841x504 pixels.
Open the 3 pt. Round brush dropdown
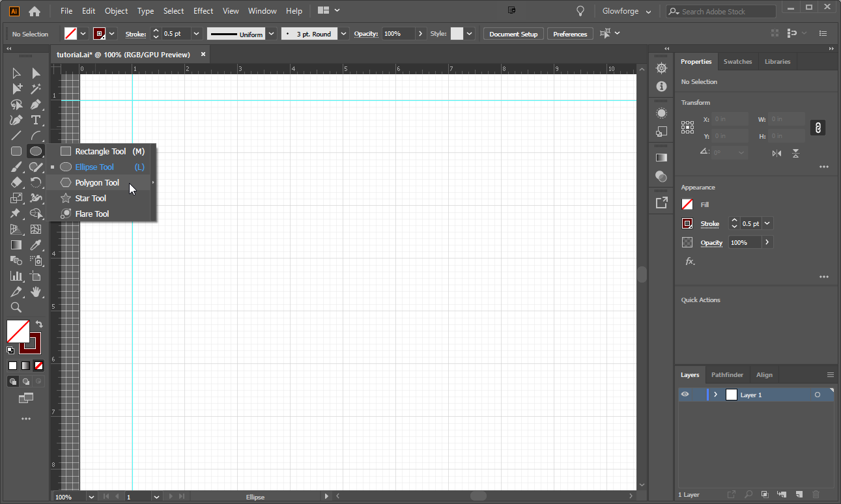(x=344, y=34)
